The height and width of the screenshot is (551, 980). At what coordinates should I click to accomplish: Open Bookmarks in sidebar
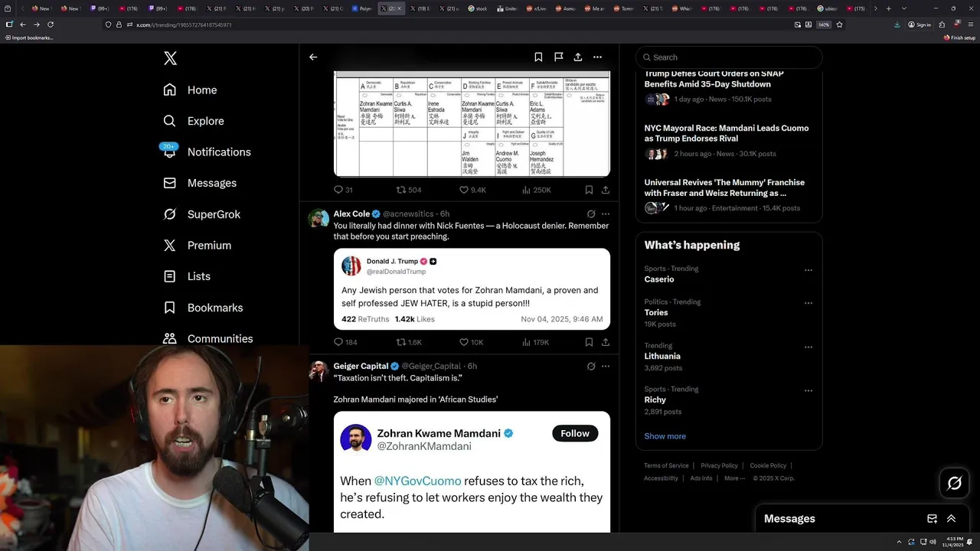click(x=203, y=308)
